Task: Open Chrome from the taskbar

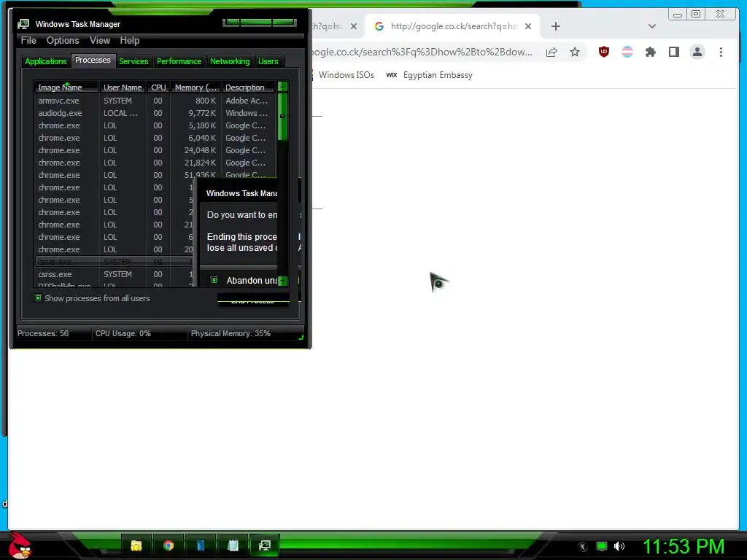Action: pos(169,545)
